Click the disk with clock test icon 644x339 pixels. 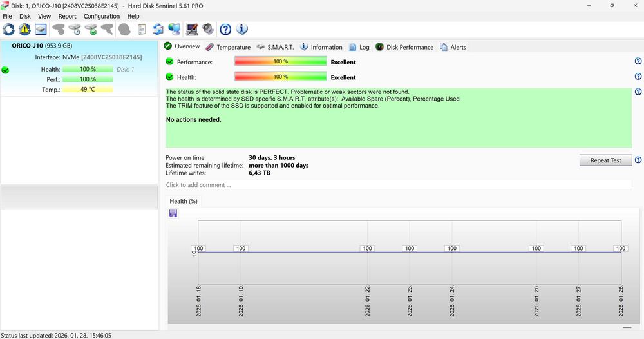75,29
